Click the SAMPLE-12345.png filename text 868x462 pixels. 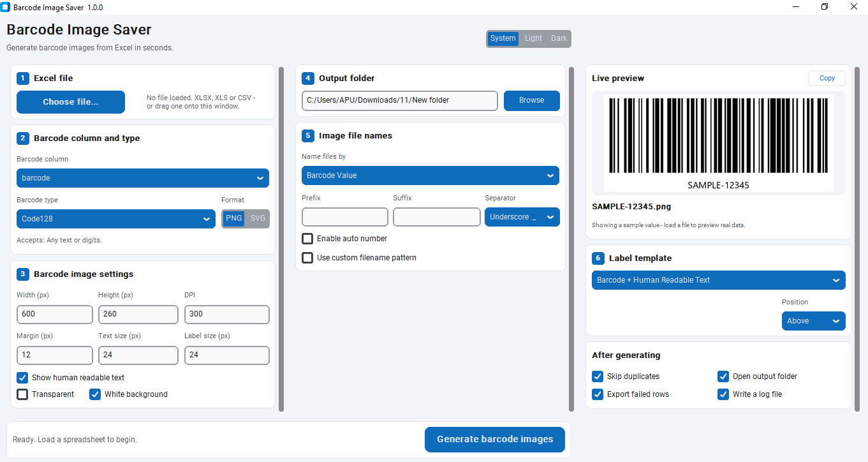[631, 207]
